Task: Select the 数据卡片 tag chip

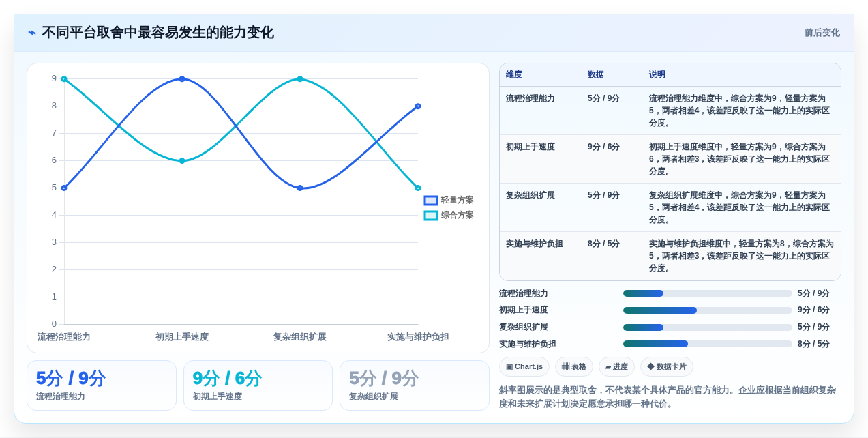Action: [667, 367]
